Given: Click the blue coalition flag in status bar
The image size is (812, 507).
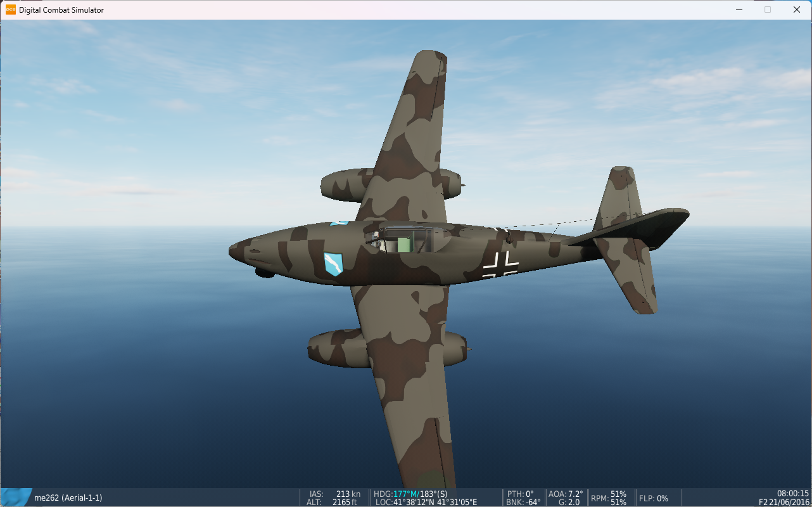Looking at the screenshot, I should (16, 497).
